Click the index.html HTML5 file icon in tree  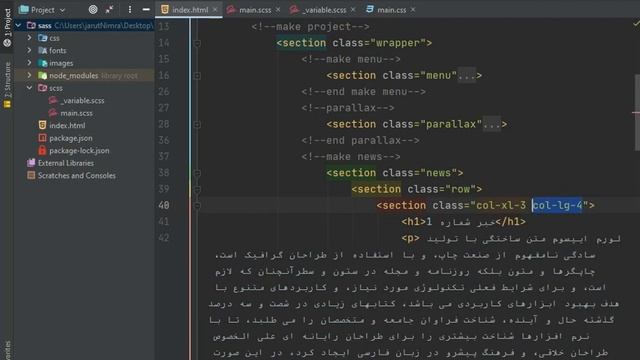coord(42,125)
